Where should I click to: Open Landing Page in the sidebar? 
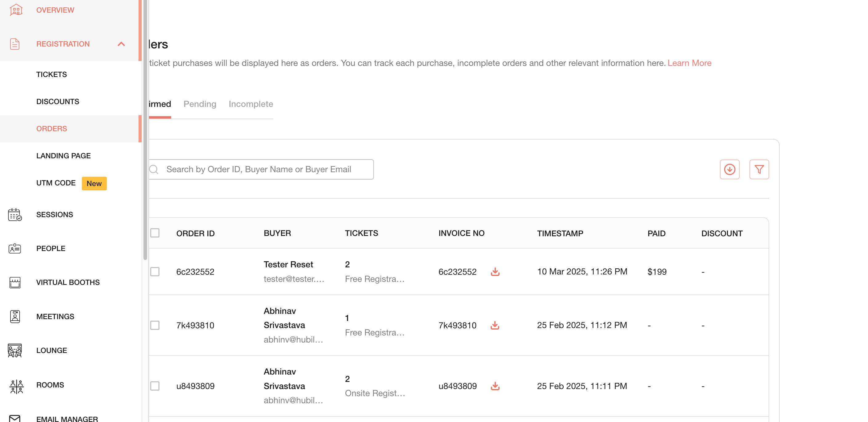tap(63, 156)
